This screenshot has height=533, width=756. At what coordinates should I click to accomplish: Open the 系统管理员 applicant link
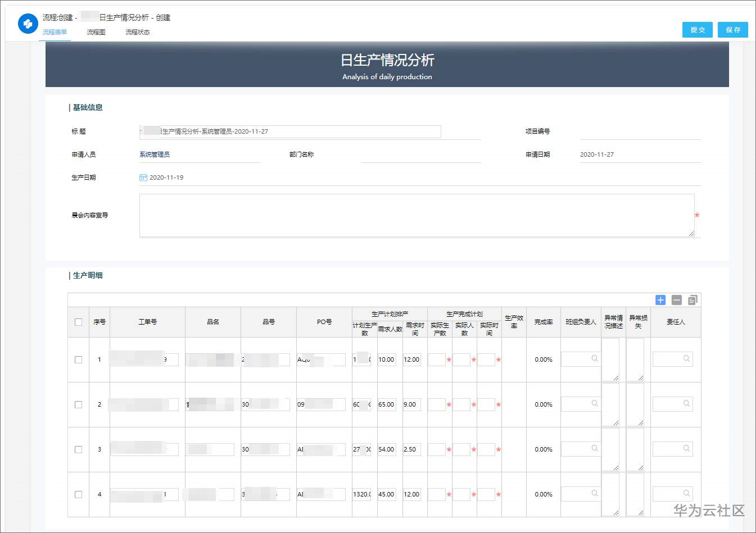pos(155,154)
